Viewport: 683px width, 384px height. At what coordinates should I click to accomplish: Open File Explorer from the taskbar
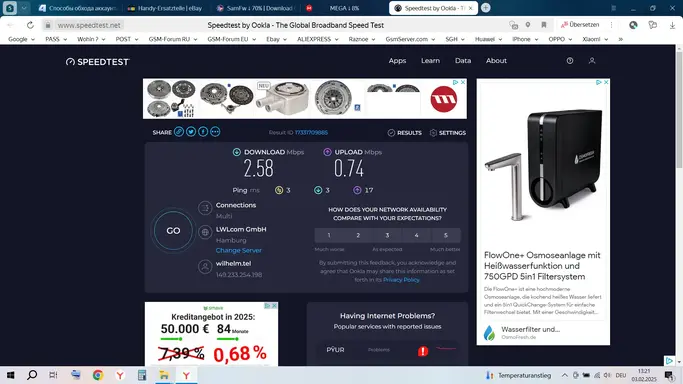(164, 375)
